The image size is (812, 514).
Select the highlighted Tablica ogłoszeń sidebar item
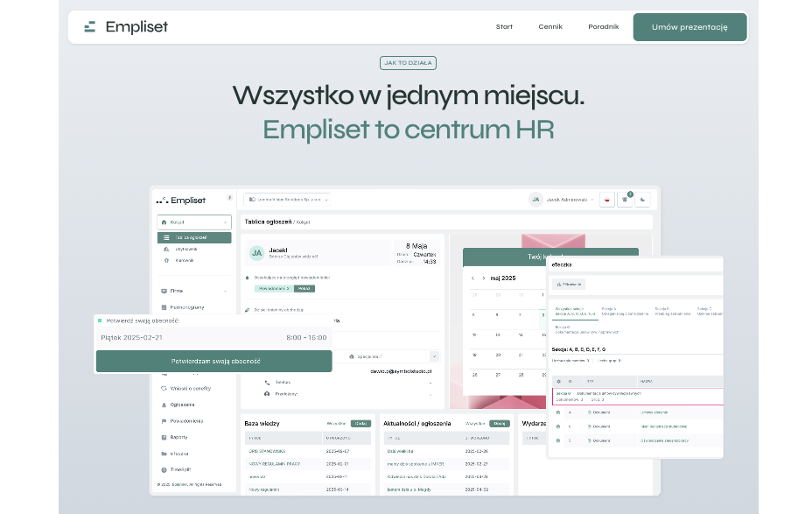click(194, 237)
